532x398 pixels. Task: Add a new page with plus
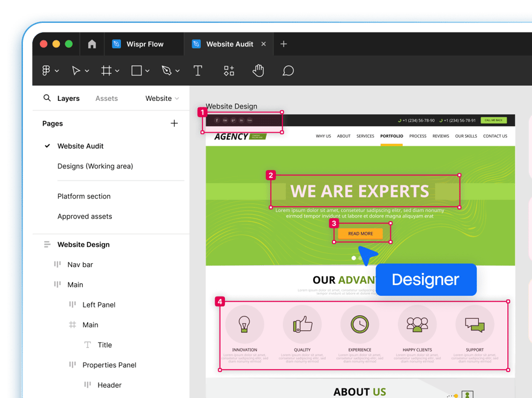click(174, 123)
